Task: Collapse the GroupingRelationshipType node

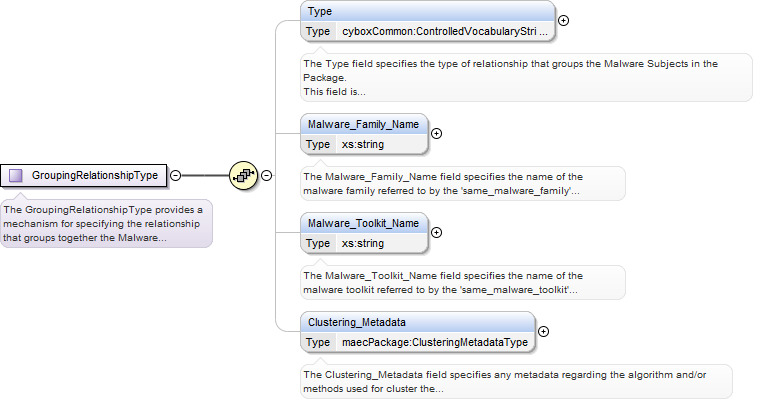Action: click(x=176, y=176)
